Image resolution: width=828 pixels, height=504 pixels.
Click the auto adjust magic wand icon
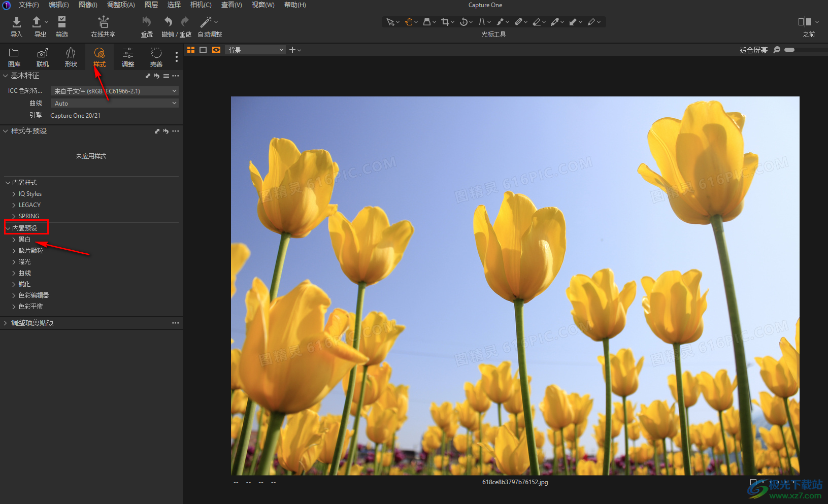[x=206, y=22]
